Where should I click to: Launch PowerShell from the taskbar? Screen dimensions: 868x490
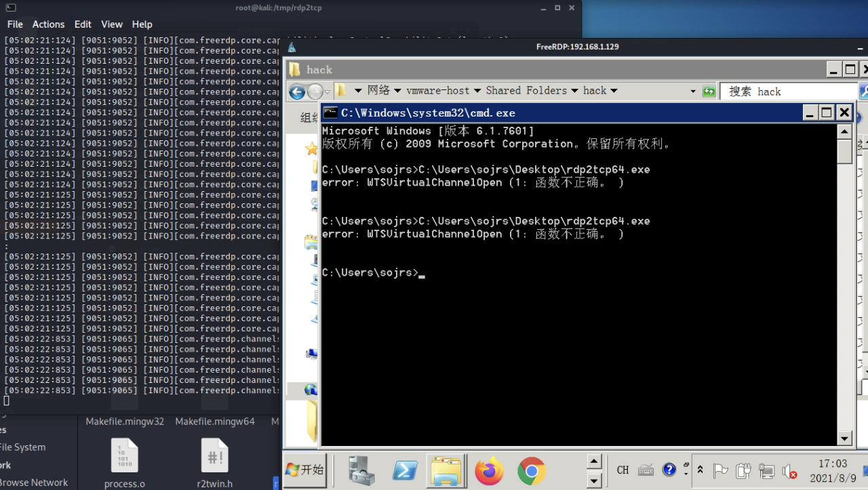pos(405,470)
